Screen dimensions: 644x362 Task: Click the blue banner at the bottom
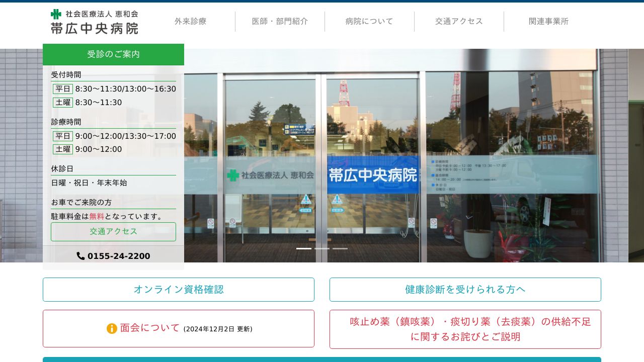322,360
